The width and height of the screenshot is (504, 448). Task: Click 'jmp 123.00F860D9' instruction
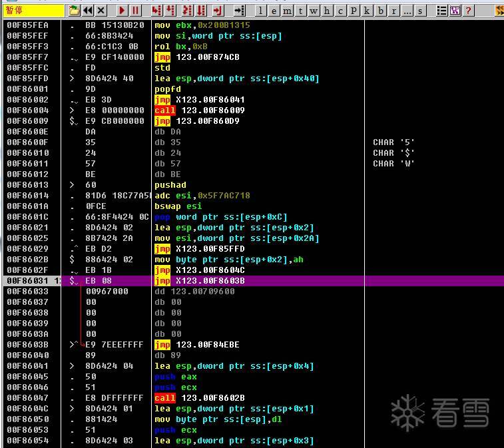pos(196,121)
